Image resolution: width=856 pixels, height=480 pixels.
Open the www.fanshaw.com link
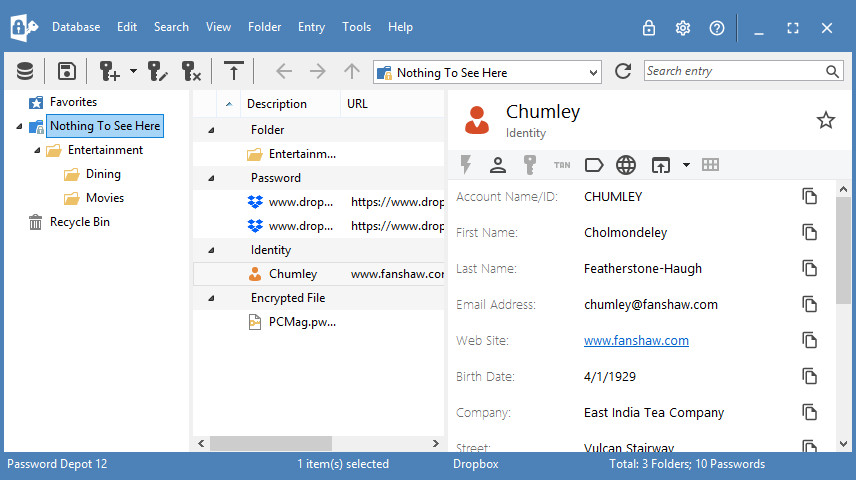pyautogui.click(x=636, y=341)
